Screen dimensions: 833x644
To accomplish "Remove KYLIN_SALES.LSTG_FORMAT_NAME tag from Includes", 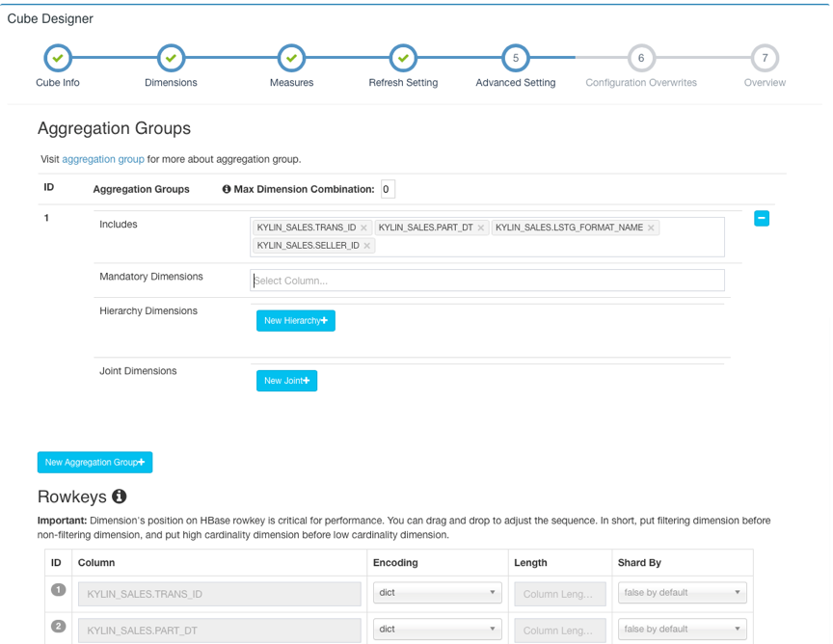I will 652,228.
